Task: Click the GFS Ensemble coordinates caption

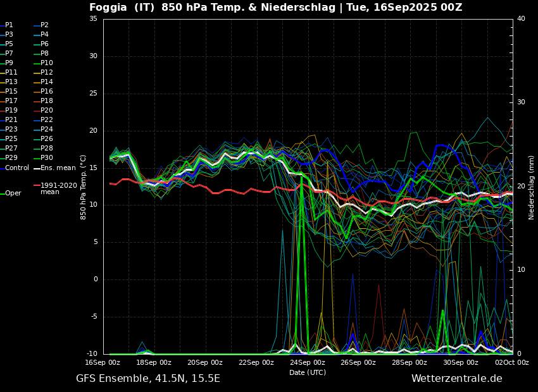Action: 148,378
